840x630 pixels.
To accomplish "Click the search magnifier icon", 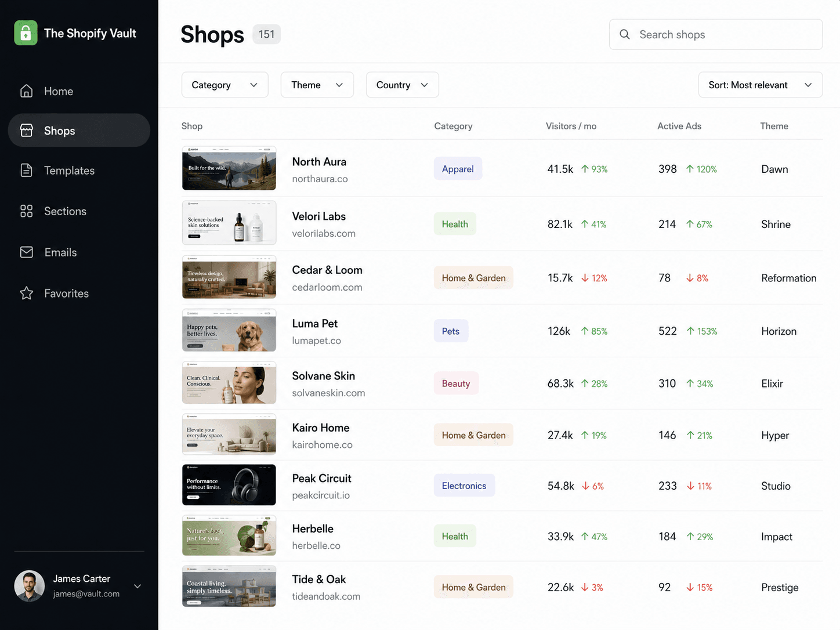I will click(625, 34).
